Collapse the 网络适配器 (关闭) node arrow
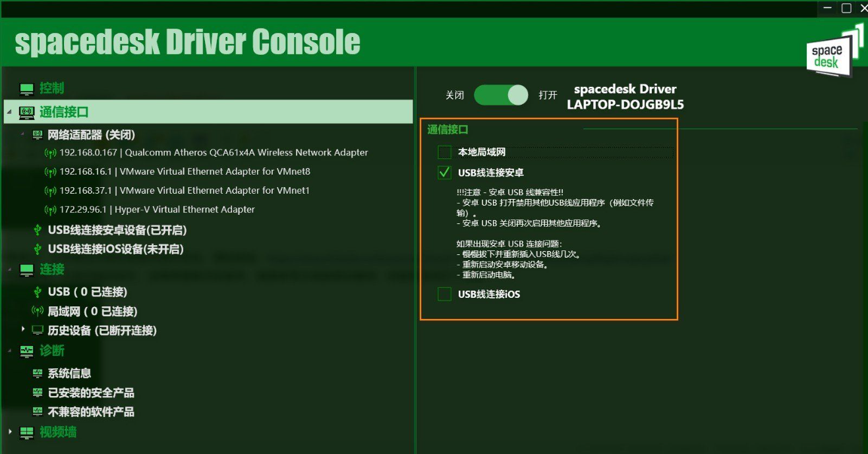The image size is (868, 454). (23, 134)
